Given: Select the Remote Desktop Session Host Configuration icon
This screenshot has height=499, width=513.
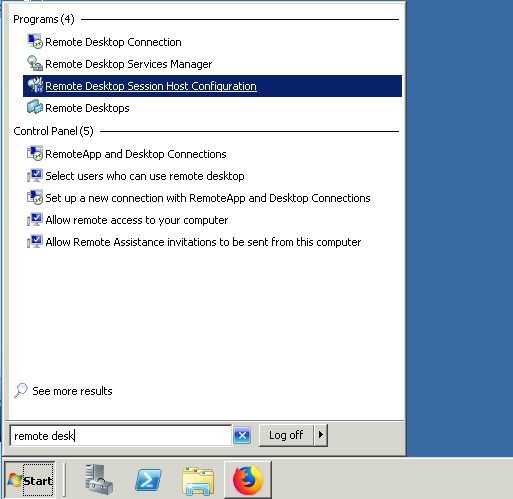Looking at the screenshot, I should (35, 86).
